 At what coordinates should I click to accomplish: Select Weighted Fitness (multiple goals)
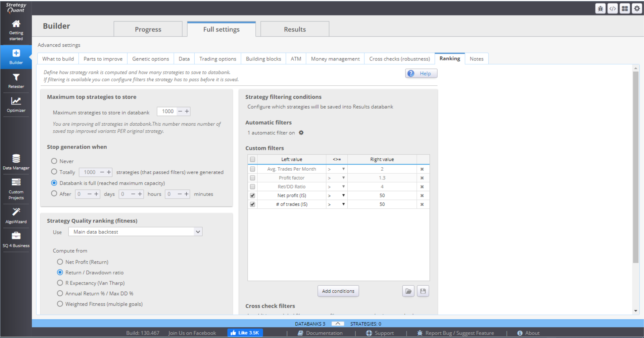[60, 304]
